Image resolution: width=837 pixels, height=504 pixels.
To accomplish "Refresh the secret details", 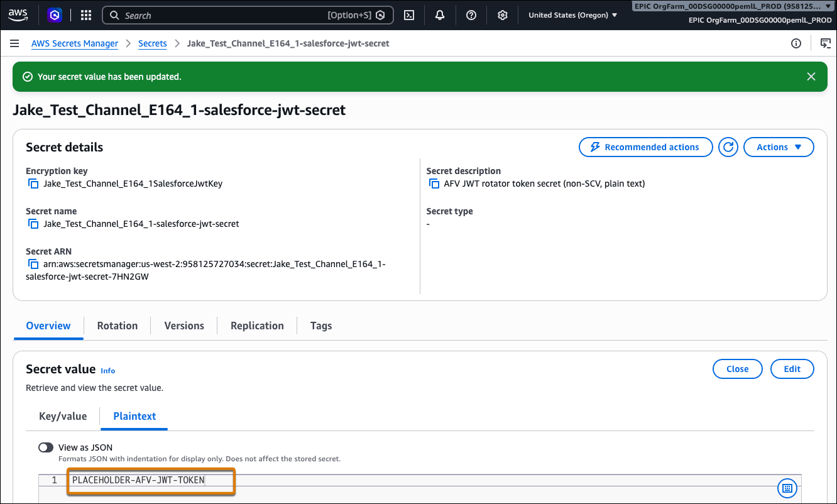I will point(728,147).
